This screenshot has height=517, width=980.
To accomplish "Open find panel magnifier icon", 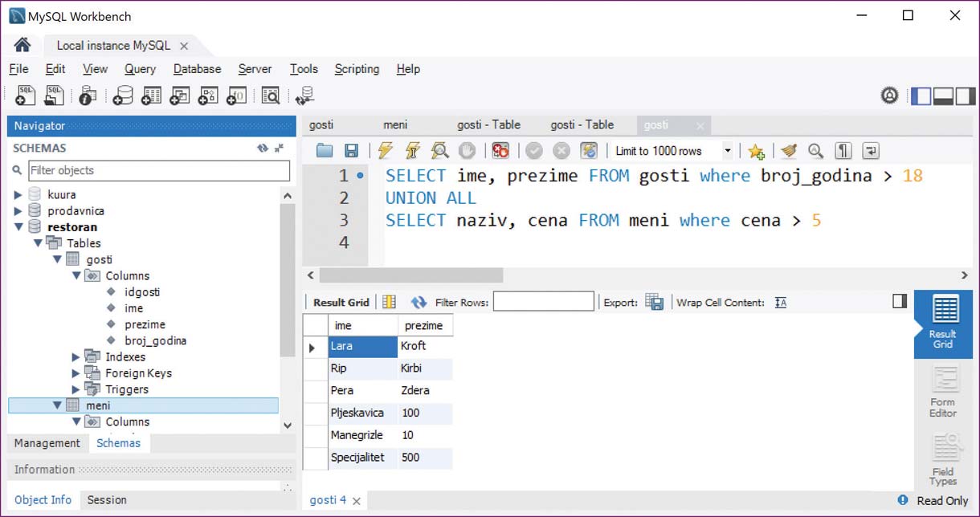I will (815, 151).
